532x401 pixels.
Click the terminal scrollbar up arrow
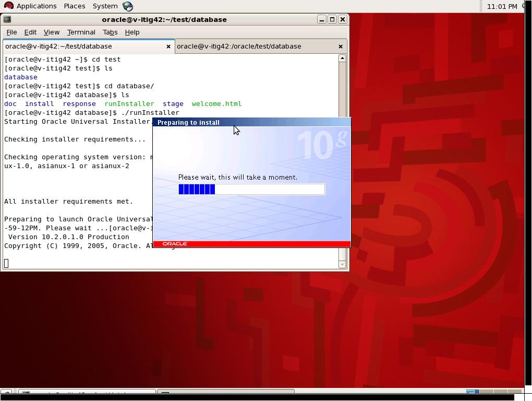click(342, 58)
